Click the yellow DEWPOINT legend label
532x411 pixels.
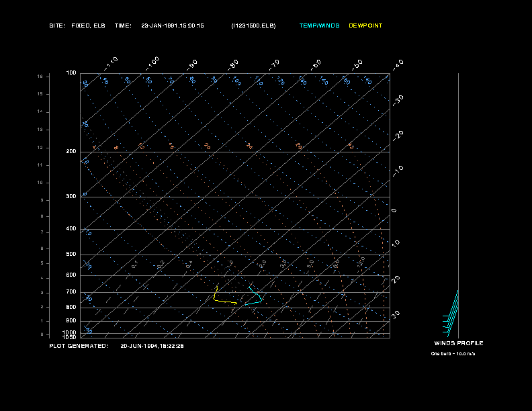[365, 26]
